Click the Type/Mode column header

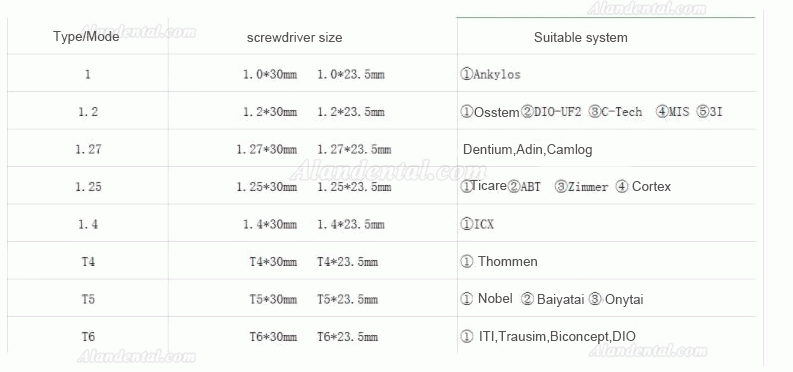click(x=86, y=37)
